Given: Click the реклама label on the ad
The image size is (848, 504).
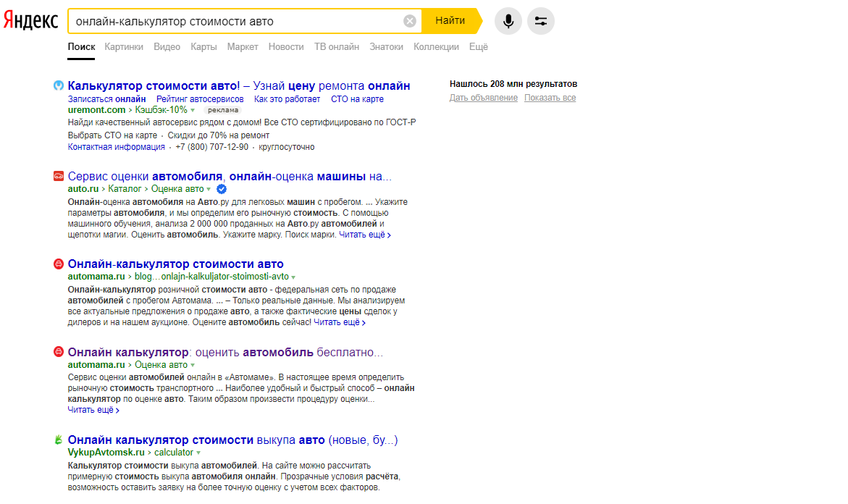Looking at the screenshot, I should coord(223,110).
